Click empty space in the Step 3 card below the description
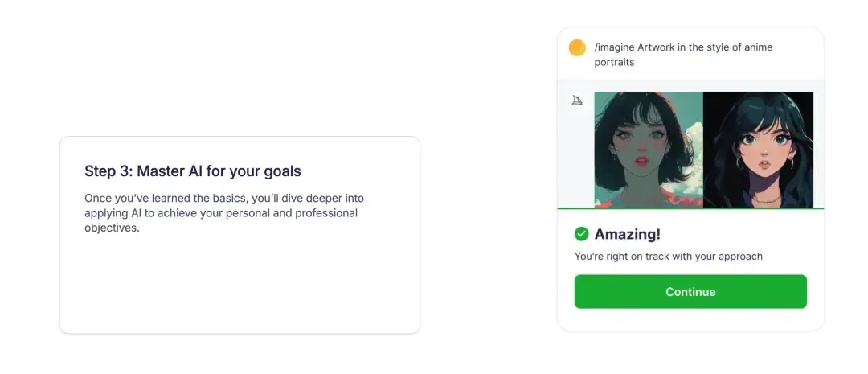Screen dimensions: 868x374 click(x=240, y=282)
